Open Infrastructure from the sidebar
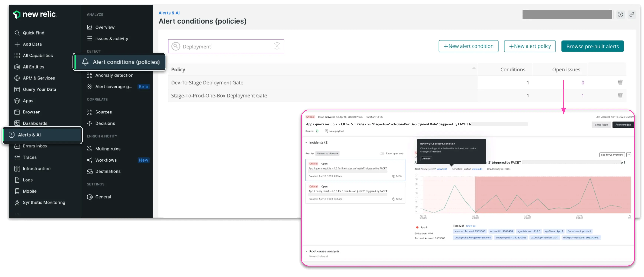This screenshot has height=277, width=644. 37,169
